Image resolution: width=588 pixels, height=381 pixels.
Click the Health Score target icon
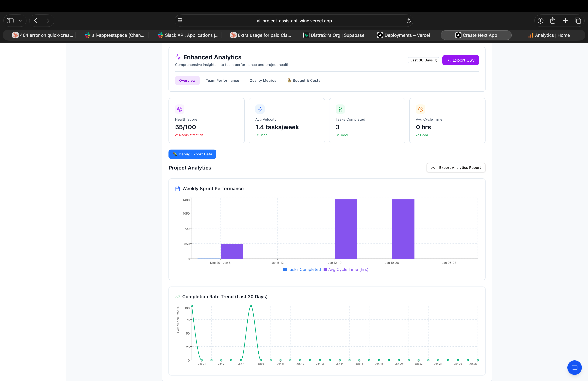tap(179, 109)
